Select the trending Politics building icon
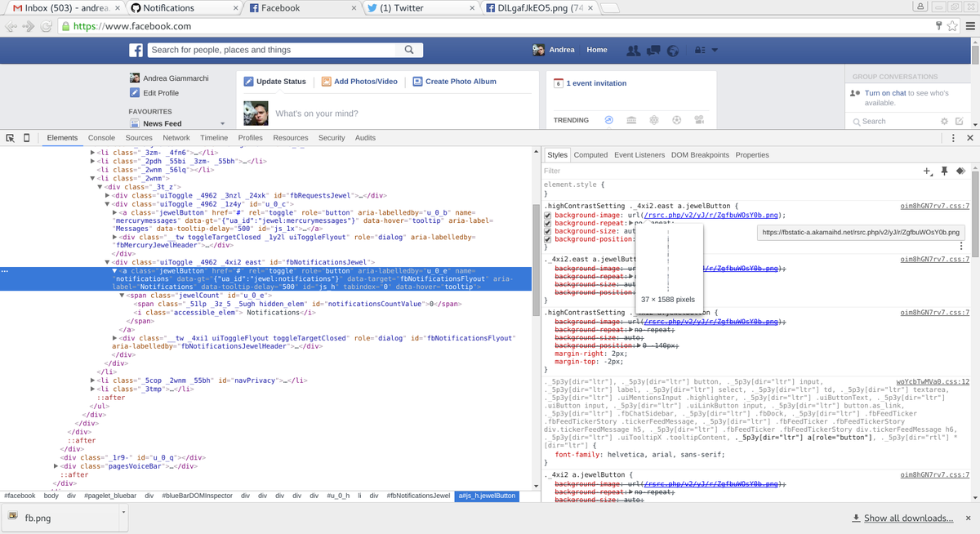This screenshot has width=980, height=534. click(x=631, y=120)
